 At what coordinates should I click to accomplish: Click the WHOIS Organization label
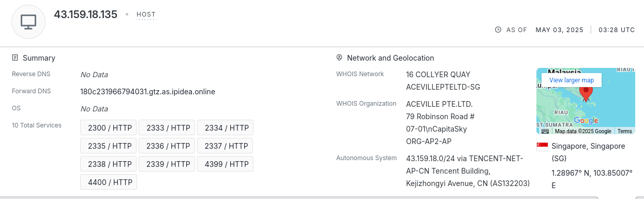coord(366,104)
